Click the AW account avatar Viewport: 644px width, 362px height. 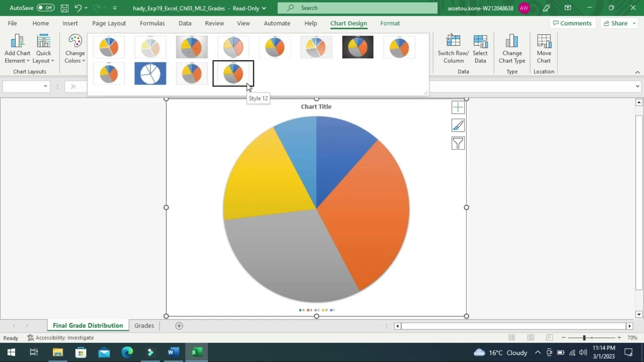[524, 8]
